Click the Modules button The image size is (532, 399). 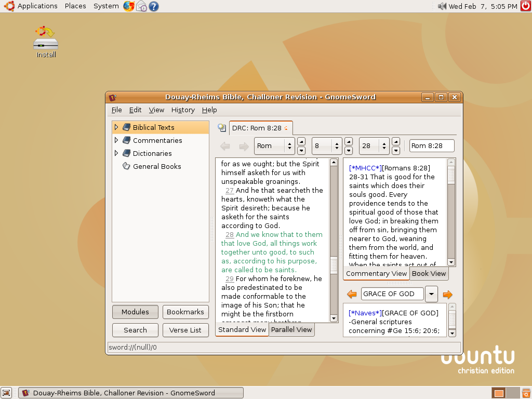click(135, 312)
